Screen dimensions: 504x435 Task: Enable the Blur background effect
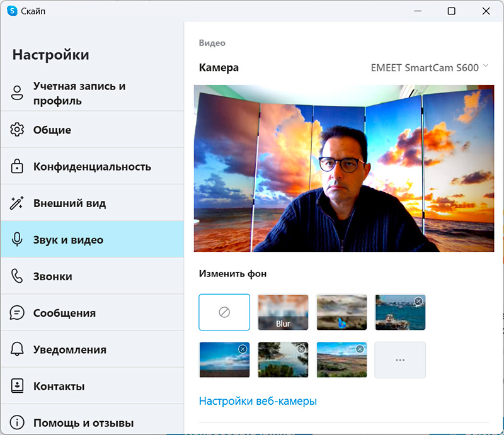click(x=283, y=312)
